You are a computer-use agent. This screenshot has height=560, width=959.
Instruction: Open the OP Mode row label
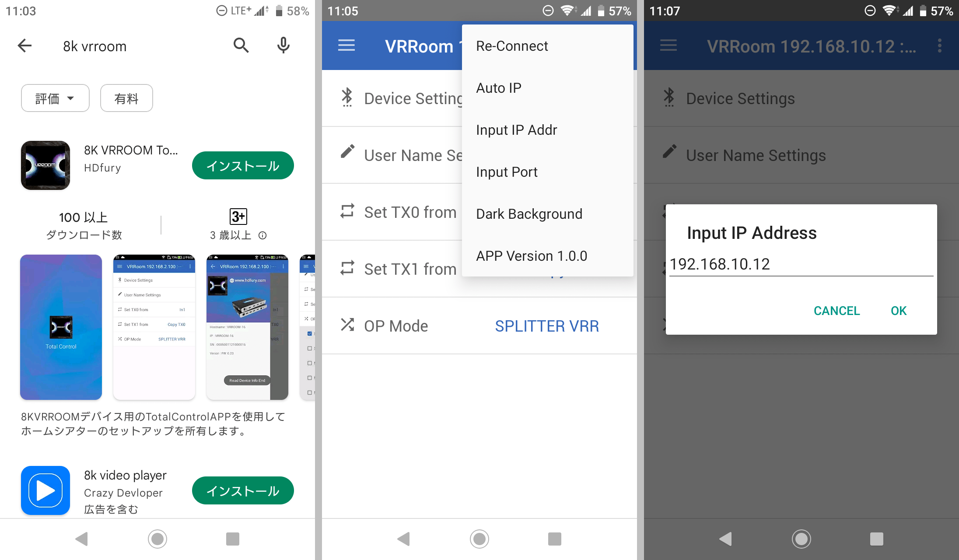coord(396,326)
